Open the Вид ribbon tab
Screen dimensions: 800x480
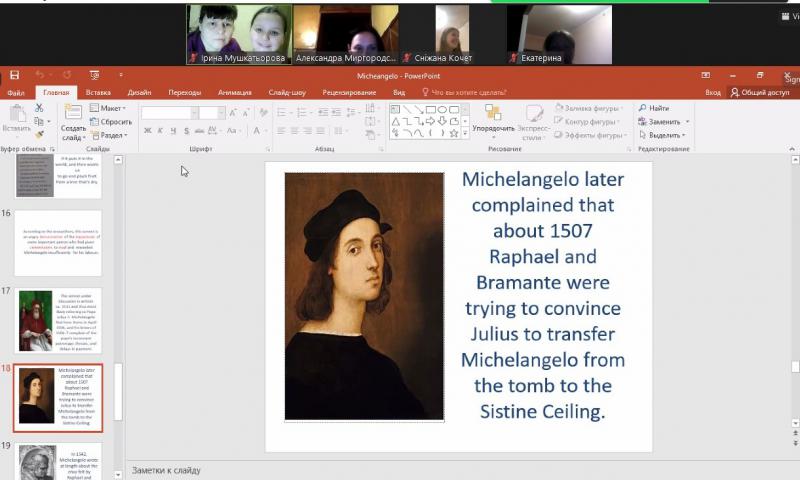tap(399, 92)
